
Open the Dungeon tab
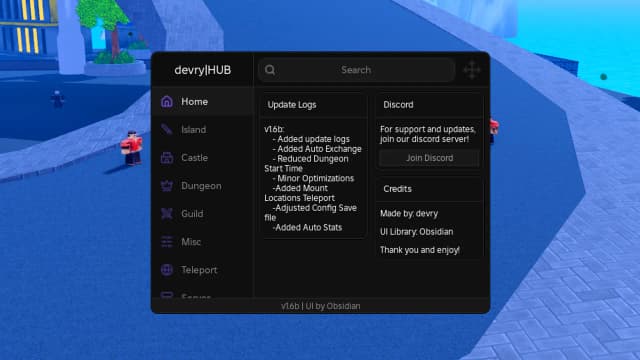coord(202,186)
